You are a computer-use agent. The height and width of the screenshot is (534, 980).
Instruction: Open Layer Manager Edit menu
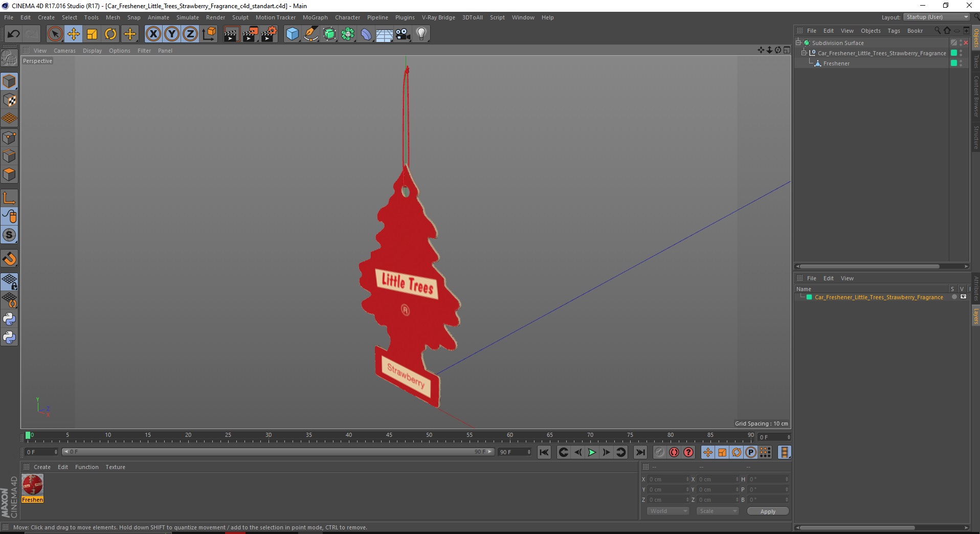click(x=829, y=278)
